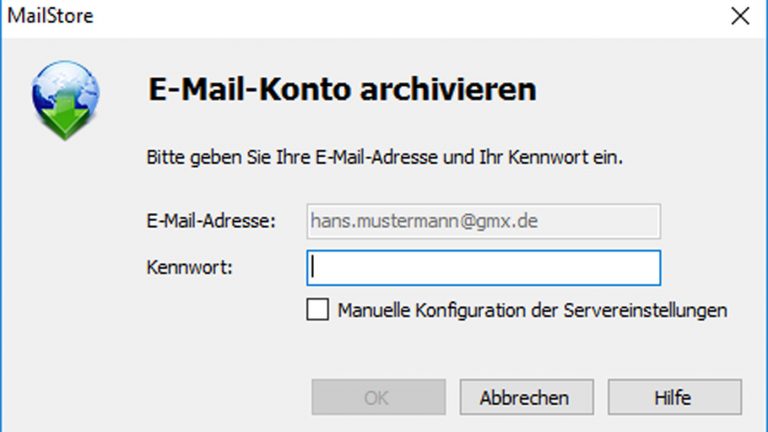
Task: Click the E-Mail-Adresse input field
Action: 483,220
